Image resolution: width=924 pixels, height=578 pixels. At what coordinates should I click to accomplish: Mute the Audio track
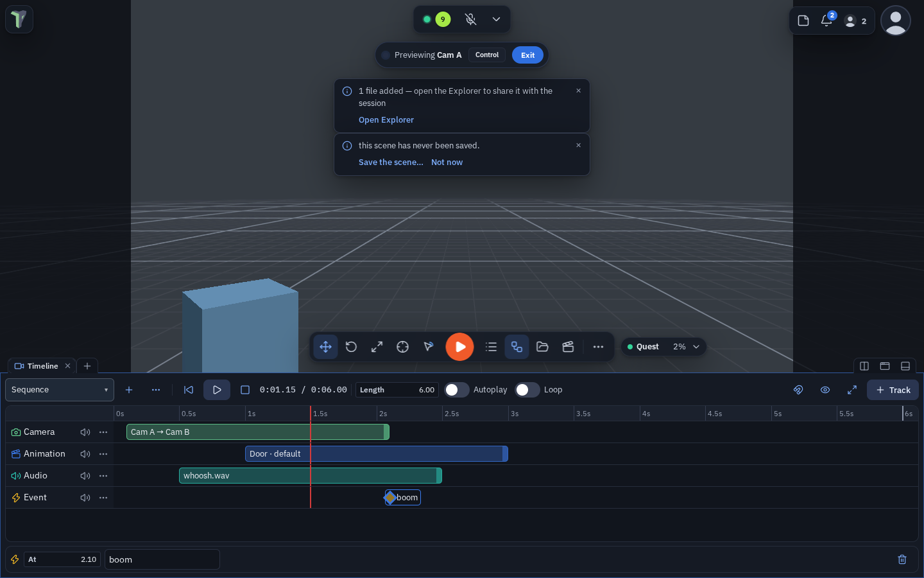[x=85, y=476]
